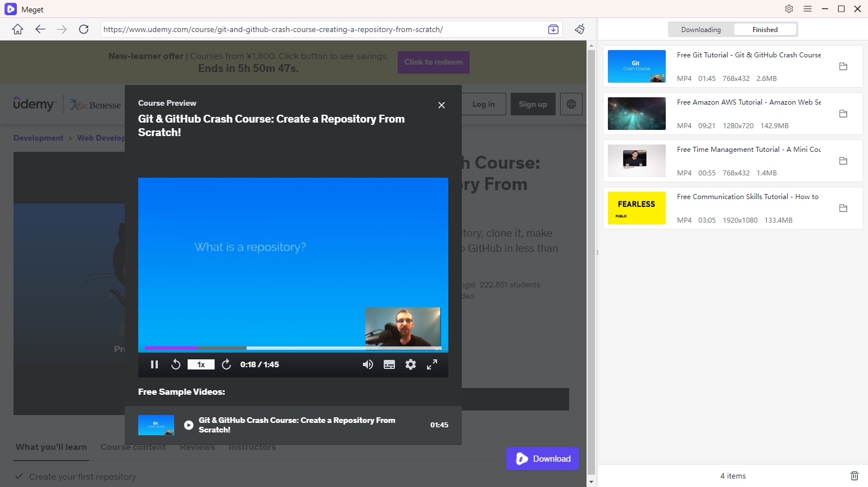Click the scrollbar up arrow
Screen dimensions: 868x487
(591, 44)
